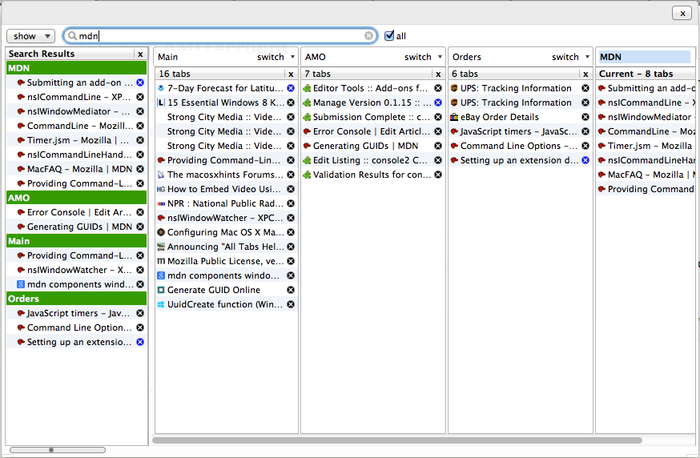The width and height of the screenshot is (700, 458).
Task: Close Validation Results tab in AMO
Action: pos(437,175)
